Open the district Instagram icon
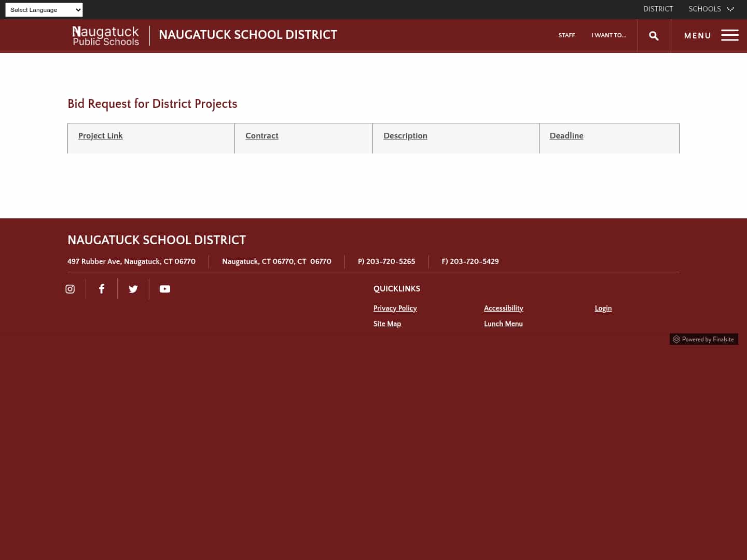The height and width of the screenshot is (560, 747). 70,289
